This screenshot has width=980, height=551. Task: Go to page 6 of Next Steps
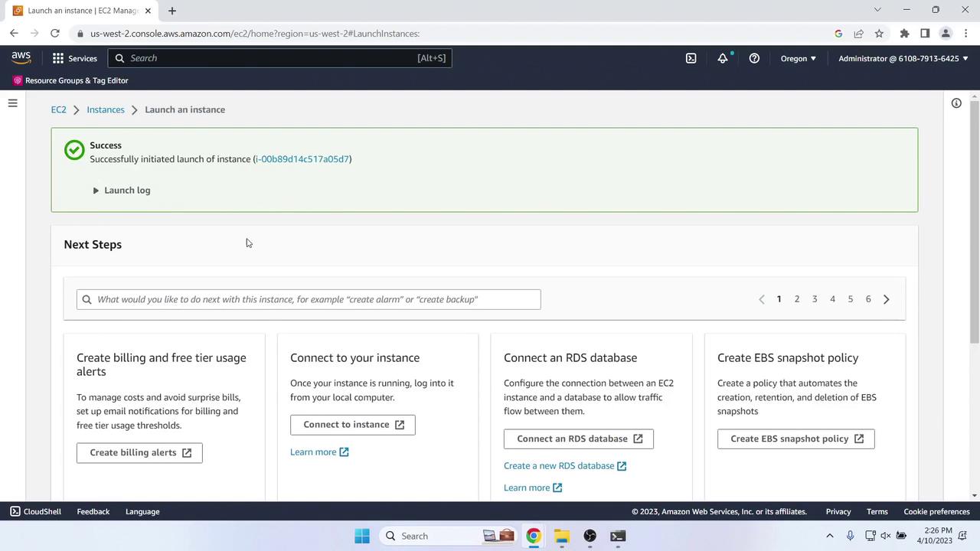(868, 299)
